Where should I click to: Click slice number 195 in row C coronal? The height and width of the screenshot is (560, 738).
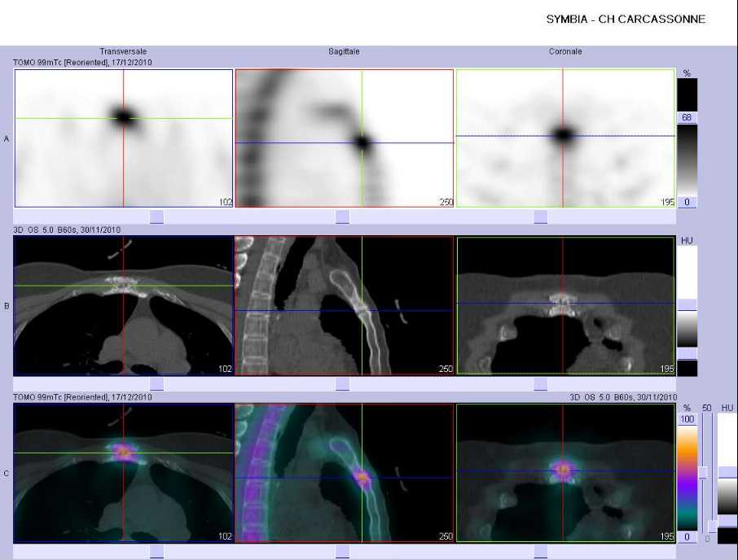[667, 536]
